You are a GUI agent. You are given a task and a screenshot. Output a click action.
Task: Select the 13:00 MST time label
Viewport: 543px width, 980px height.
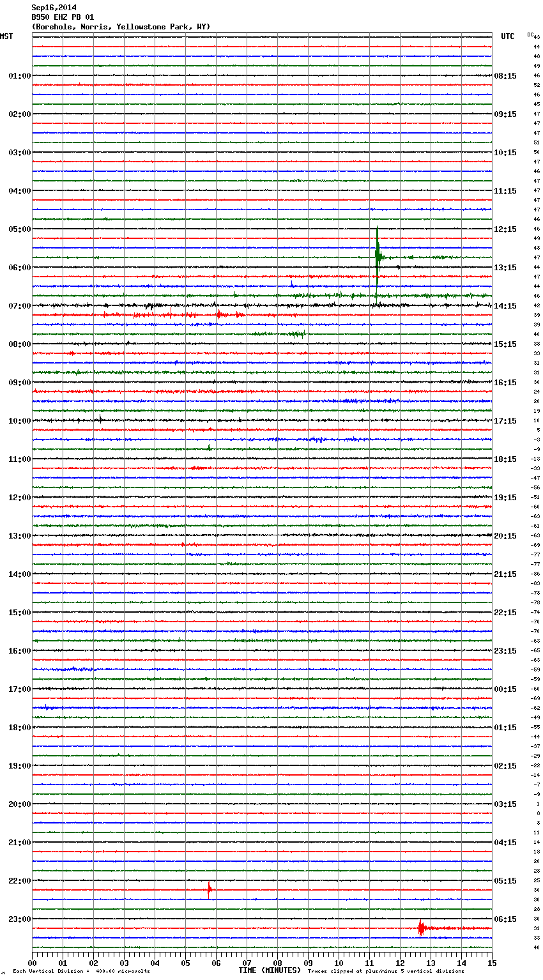click(x=20, y=536)
